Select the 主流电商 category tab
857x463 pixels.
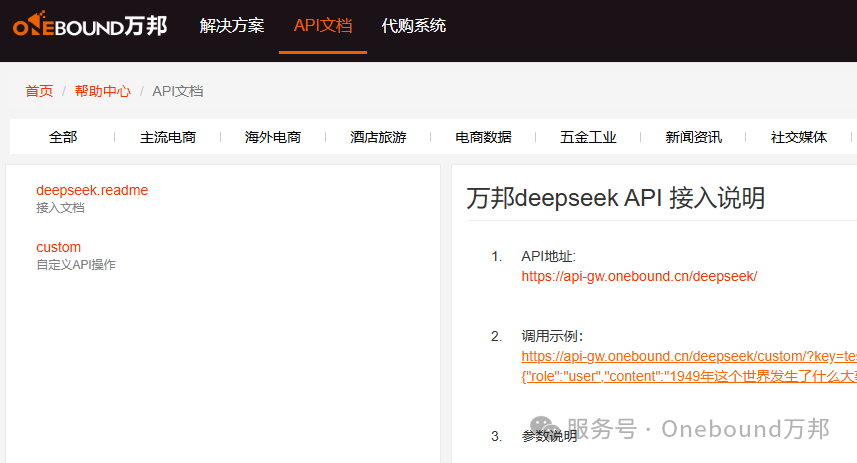(x=168, y=137)
